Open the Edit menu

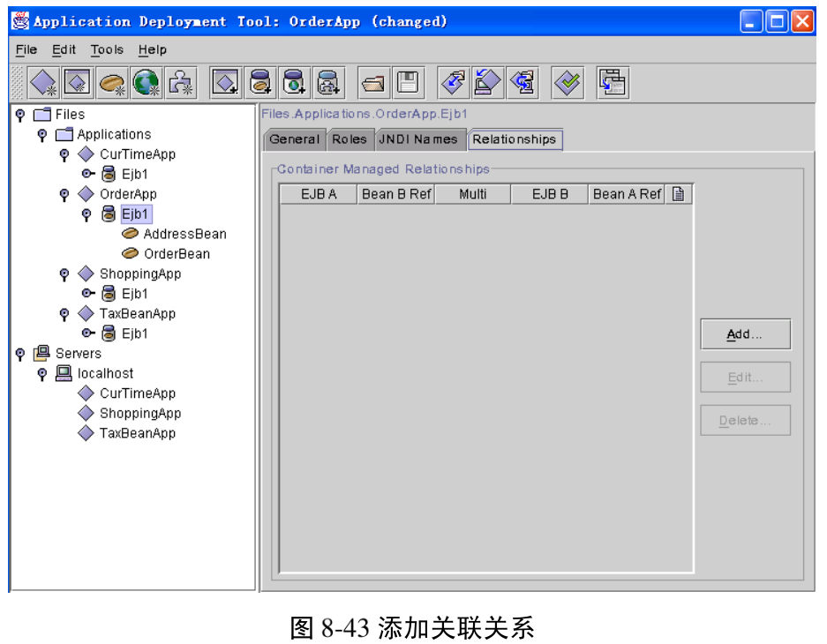(64, 49)
